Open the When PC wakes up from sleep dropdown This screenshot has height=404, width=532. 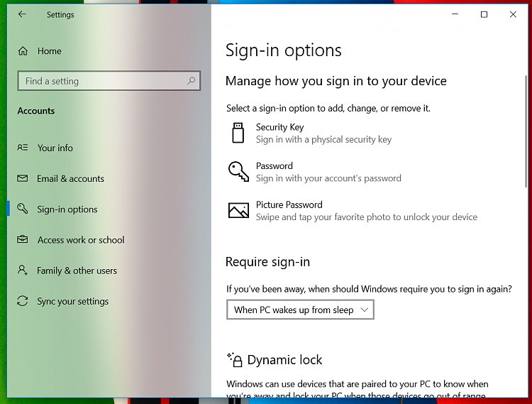(x=300, y=310)
